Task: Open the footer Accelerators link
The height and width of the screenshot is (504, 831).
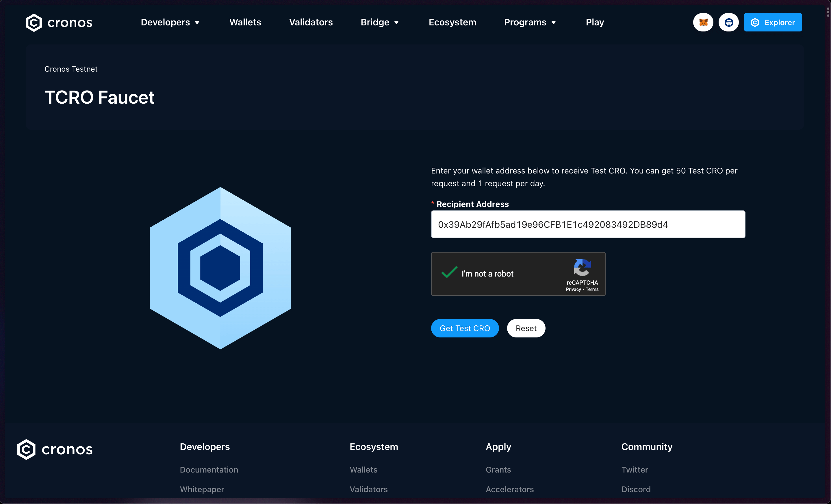Action: click(x=510, y=489)
